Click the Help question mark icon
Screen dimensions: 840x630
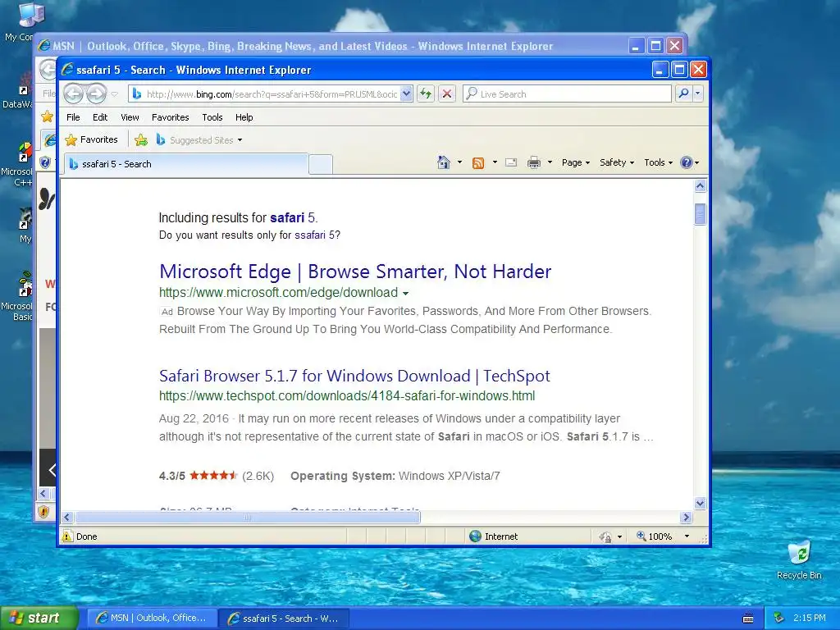pos(687,162)
